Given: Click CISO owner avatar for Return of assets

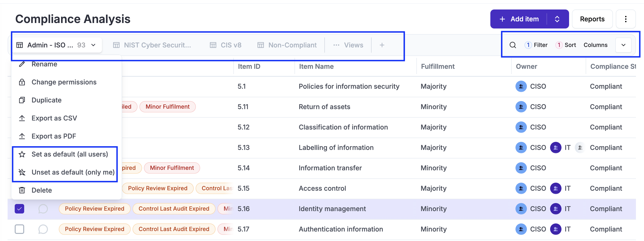Looking at the screenshot, I should pyautogui.click(x=521, y=107).
